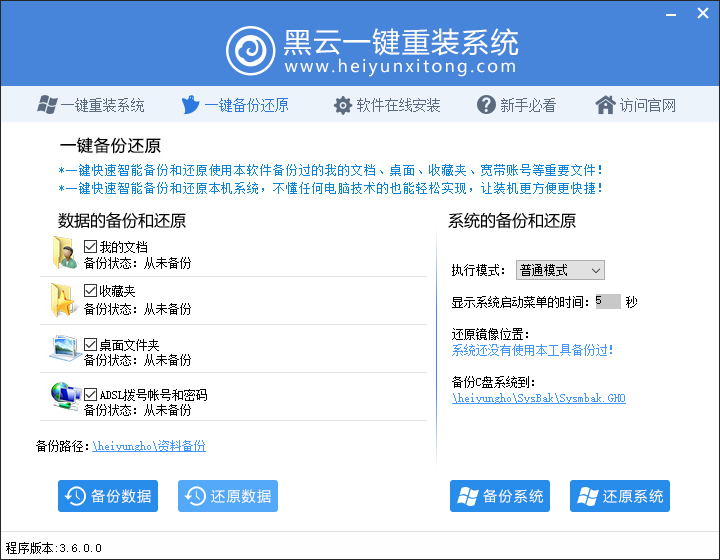Click the 备份系统 button label
This screenshot has width=720, height=560.
513,496
